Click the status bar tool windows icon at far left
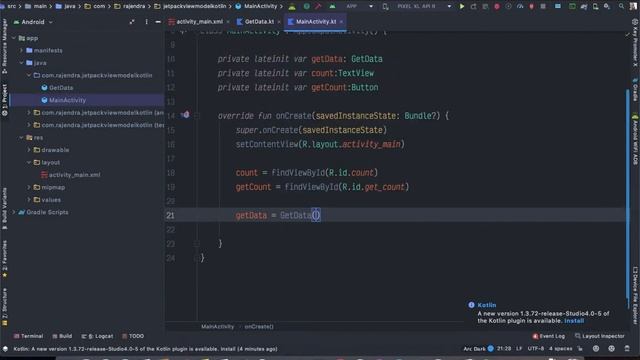This screenshot has height=360, width=640. (x=5, y=349)
